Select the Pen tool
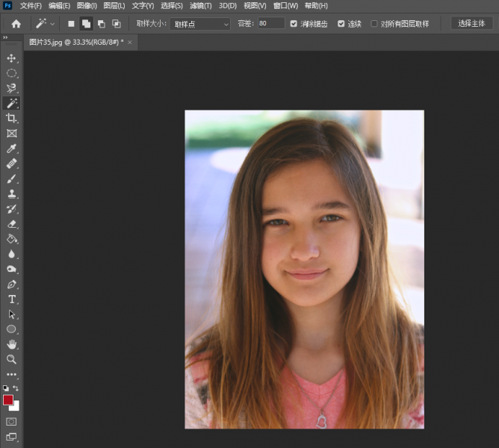The image size is (499, 448). click(11, 284)
